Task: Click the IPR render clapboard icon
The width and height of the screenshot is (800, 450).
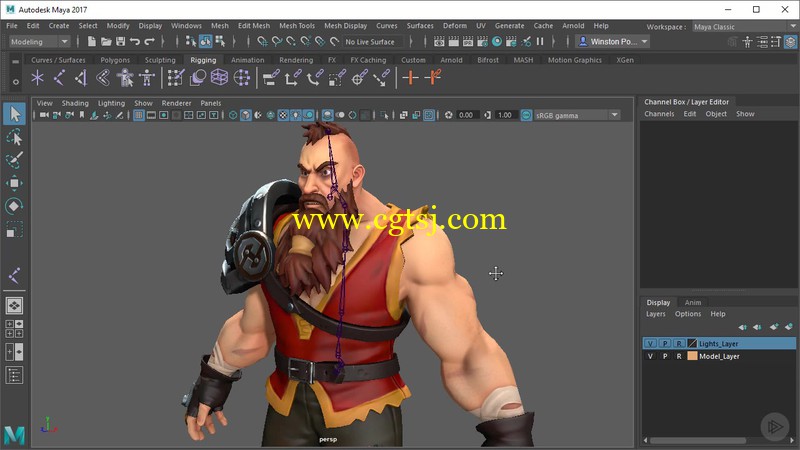Action: click(468, 42)
